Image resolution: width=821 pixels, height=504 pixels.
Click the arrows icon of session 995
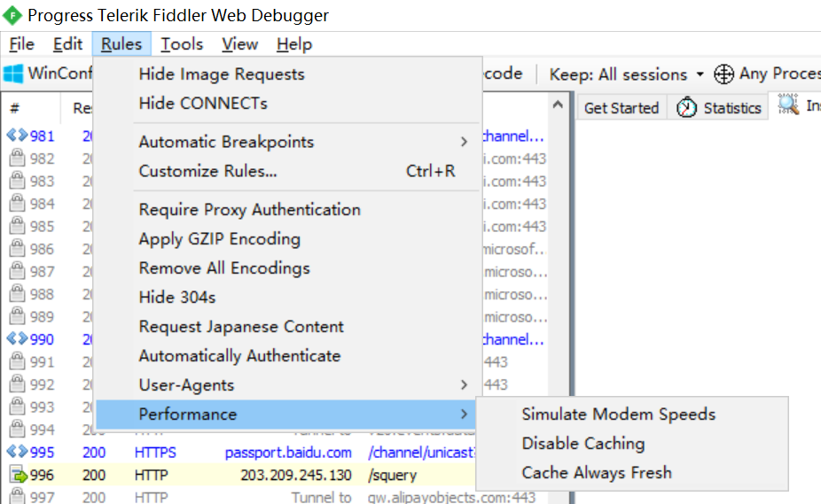tap(17, 451)
